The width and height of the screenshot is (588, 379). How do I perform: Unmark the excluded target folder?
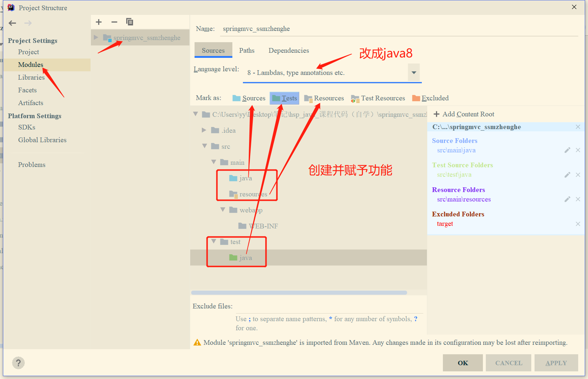[578, 224]
